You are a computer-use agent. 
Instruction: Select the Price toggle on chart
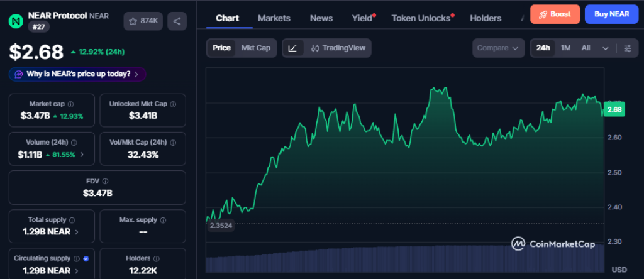(x=221, y=48)
